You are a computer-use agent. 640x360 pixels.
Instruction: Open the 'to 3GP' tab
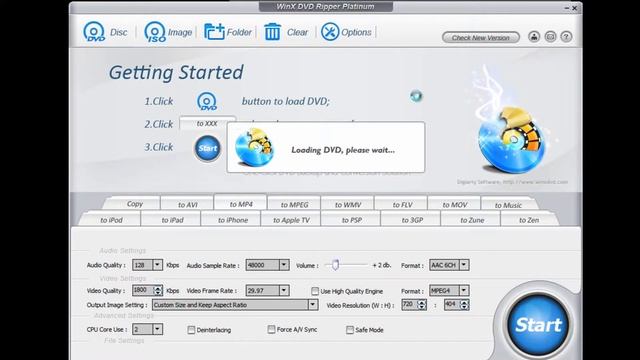click(412, 220)
